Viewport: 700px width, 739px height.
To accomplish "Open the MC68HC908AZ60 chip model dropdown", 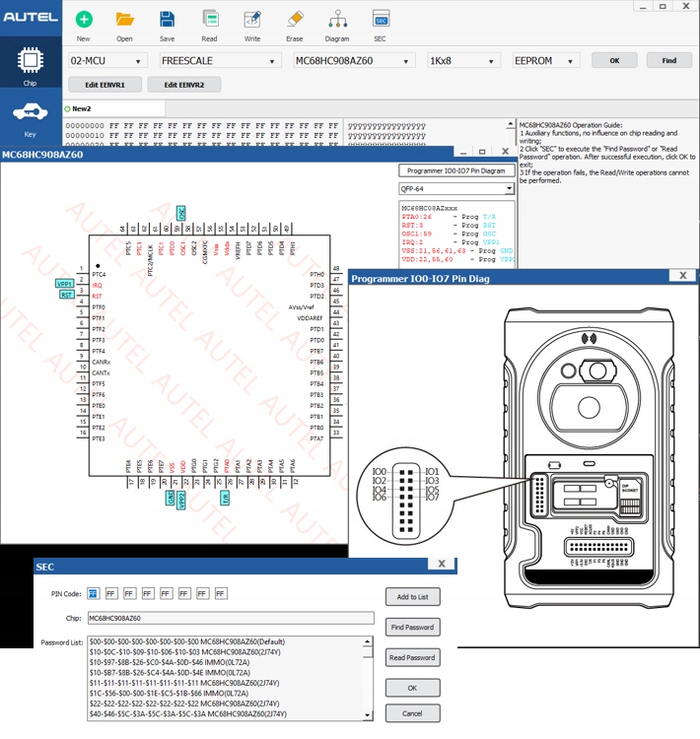I will tap(354, 61).
